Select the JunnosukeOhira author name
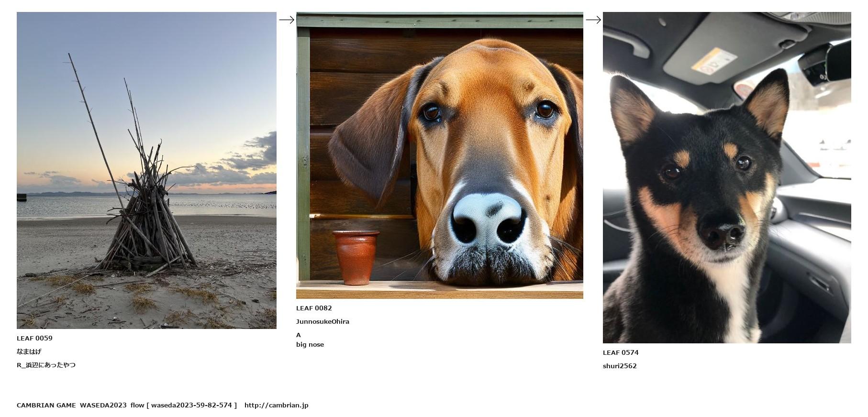This screenshot has width=868, height=417. (x=323, y=321)
